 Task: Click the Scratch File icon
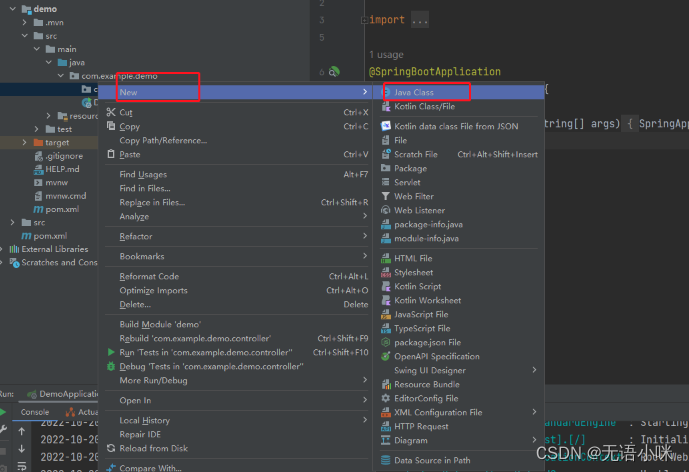386,154
